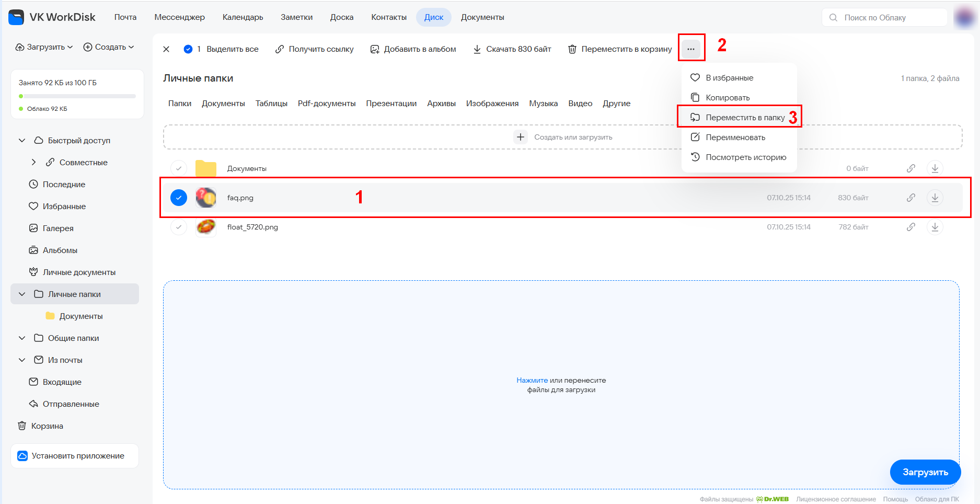Open Корзина in the sidebar
Screen dimensions: 980x504
click(x=47, y=426)
